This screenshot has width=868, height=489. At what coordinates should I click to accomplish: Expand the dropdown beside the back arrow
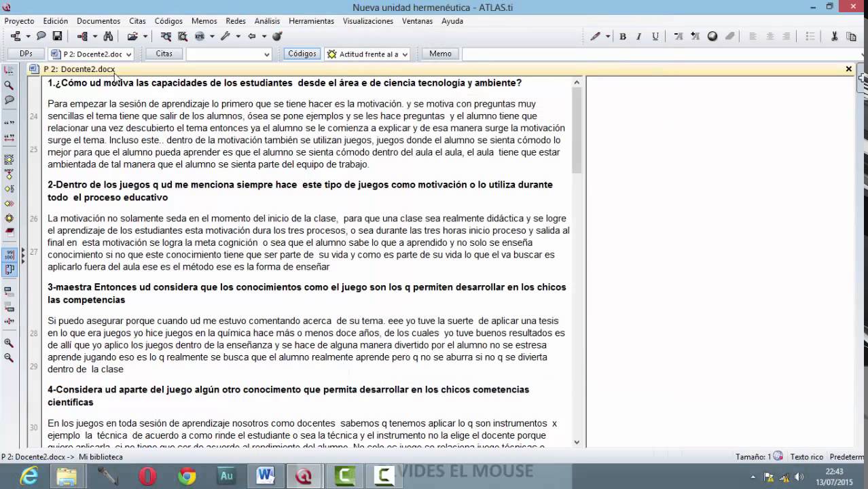click(x=264, y=36)
